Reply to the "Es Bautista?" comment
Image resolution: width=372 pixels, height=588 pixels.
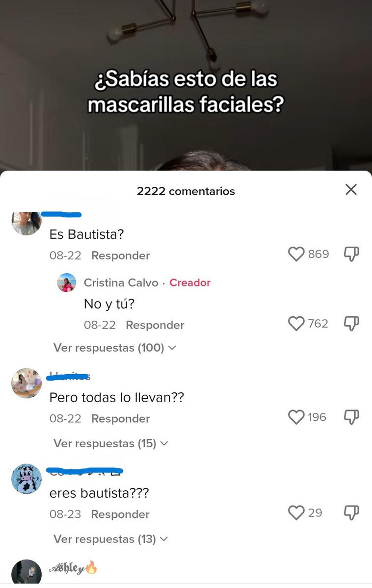coord(121,256)
